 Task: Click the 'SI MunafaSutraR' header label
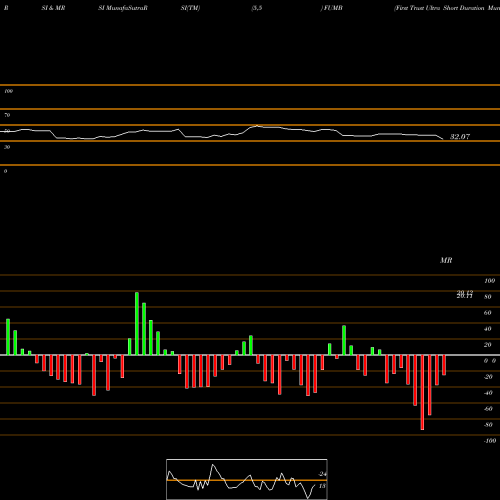pyautogui.click(x=123, y=8)
